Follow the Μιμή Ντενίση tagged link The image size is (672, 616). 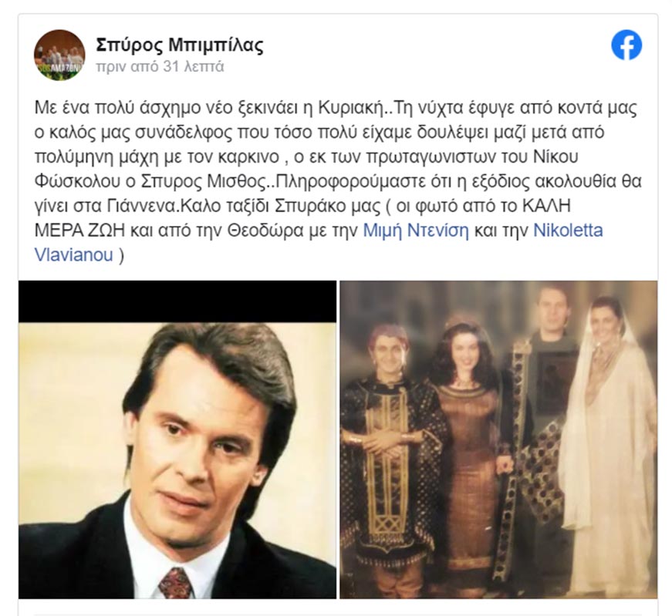(416, 231)
